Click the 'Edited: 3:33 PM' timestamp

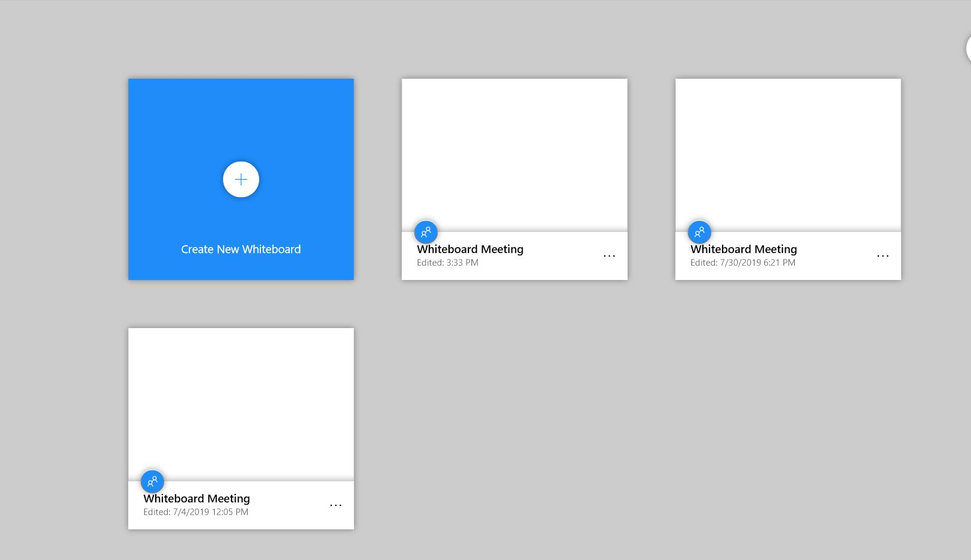click(447, 263)
